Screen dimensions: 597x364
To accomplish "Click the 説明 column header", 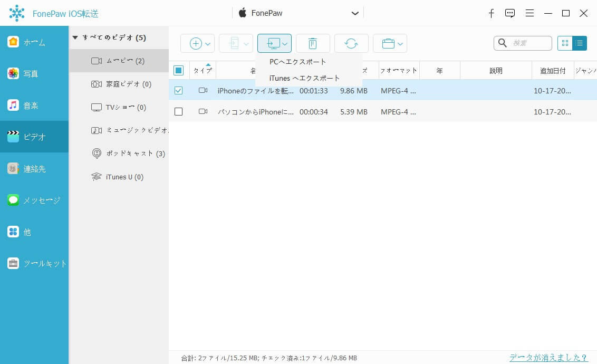I will pos(496,71).
